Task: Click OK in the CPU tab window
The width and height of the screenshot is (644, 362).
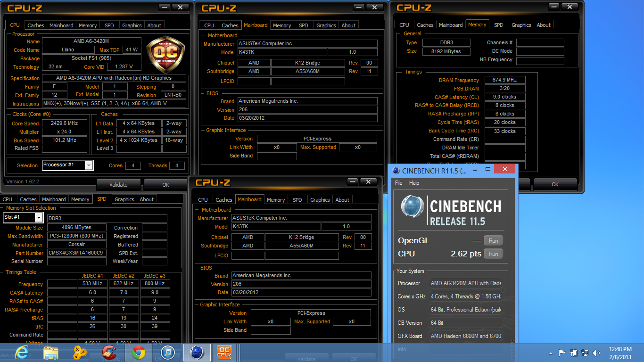Action: [x=166, y=185]
